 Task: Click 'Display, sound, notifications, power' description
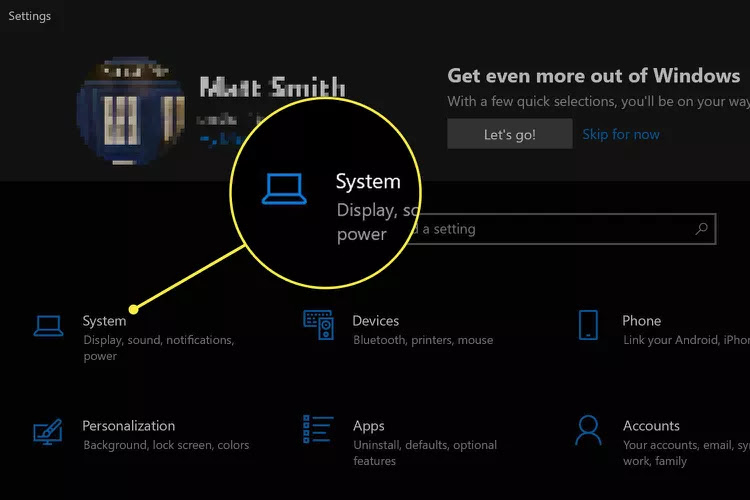pyautogui.click(x=159, y=348)
